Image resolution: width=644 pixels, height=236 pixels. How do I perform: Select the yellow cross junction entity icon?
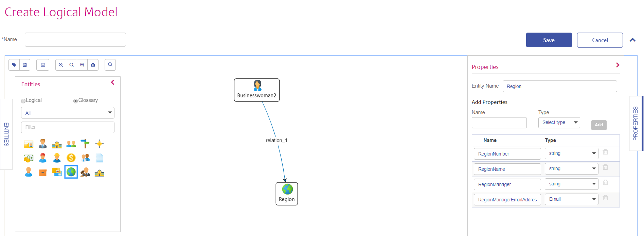pos(100,144)
